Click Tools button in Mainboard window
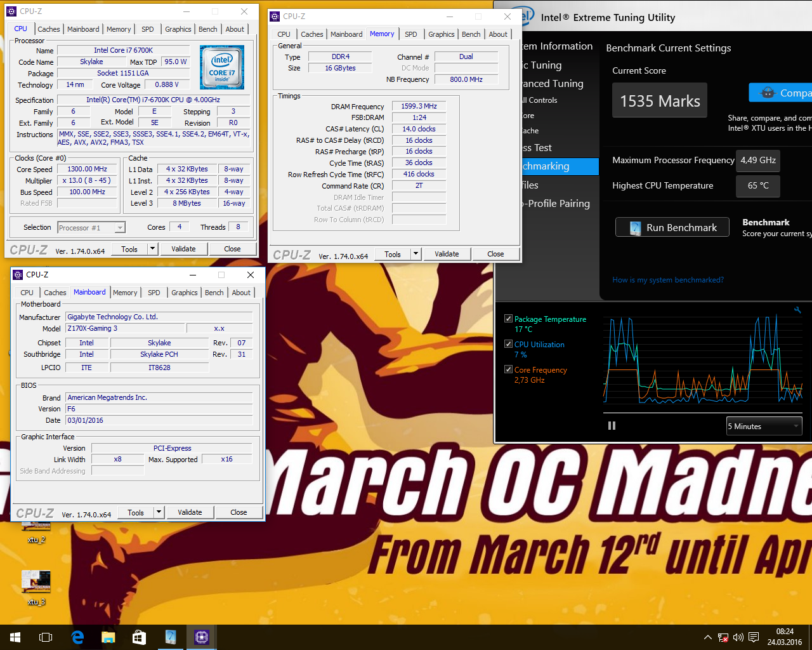The width and height of the screenshot is (812, 650). pos(136,512)
